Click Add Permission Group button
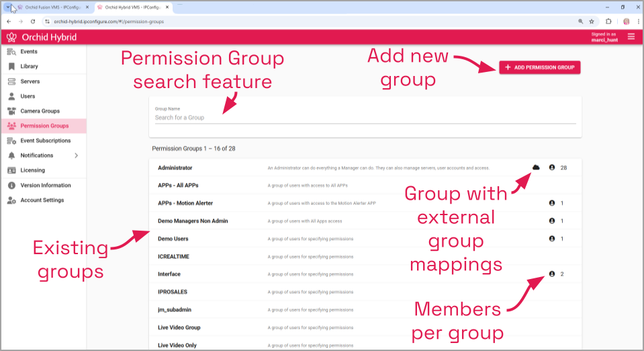The image size is (644, 351). pos(540,67)
